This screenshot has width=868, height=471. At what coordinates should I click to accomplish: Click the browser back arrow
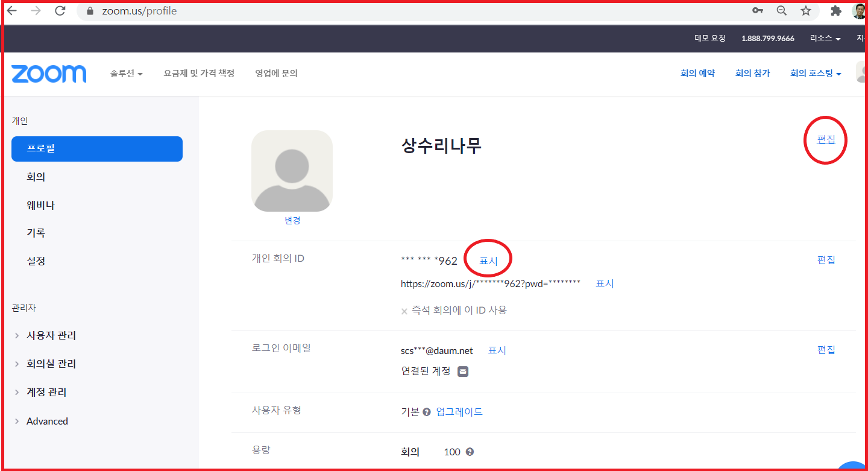pos(11,11)
